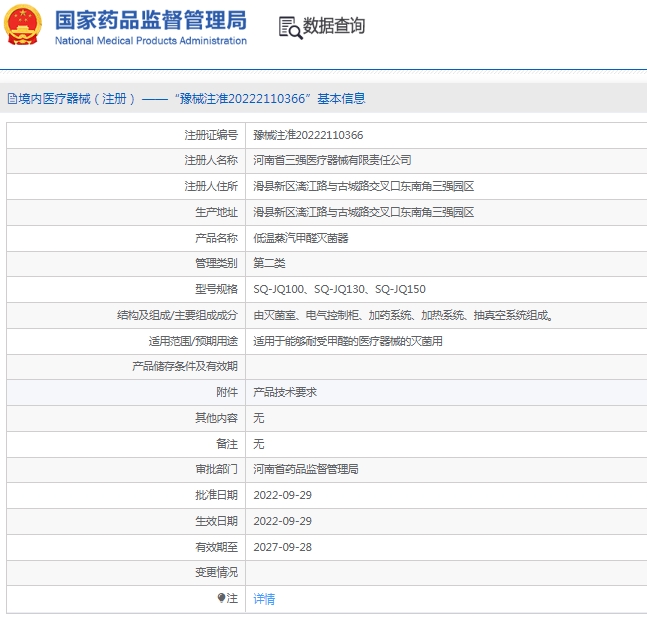Select 2022-09-29 in the 生效日期 row
647x618 pixels.
coord(283,521)
